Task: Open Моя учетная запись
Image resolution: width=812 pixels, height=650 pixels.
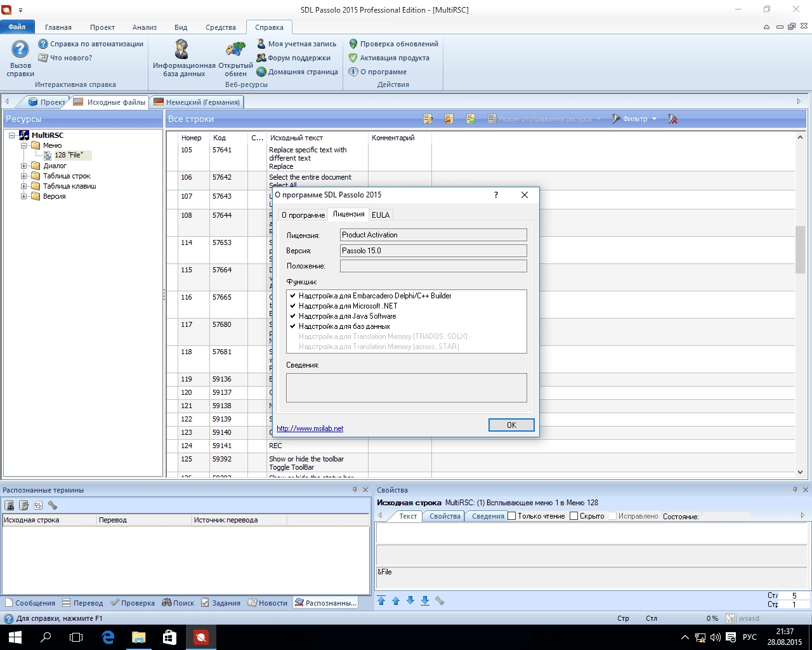Action: coord(296,44)
